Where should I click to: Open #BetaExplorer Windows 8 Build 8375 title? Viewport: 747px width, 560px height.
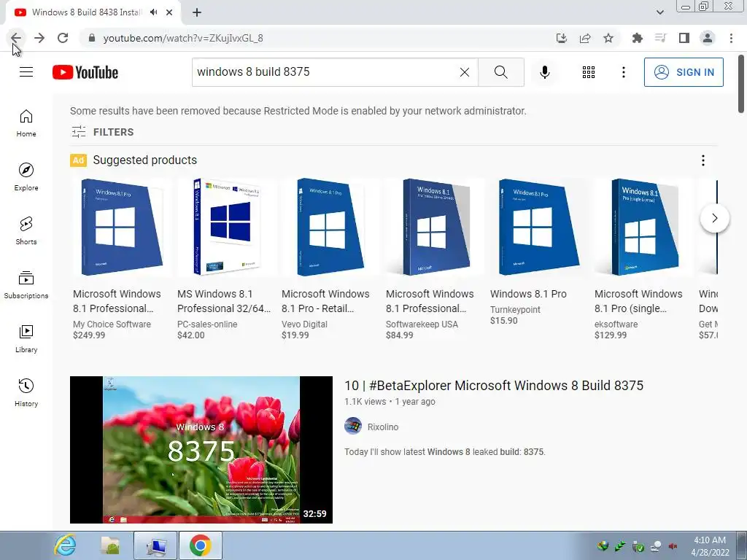[494, 385]
